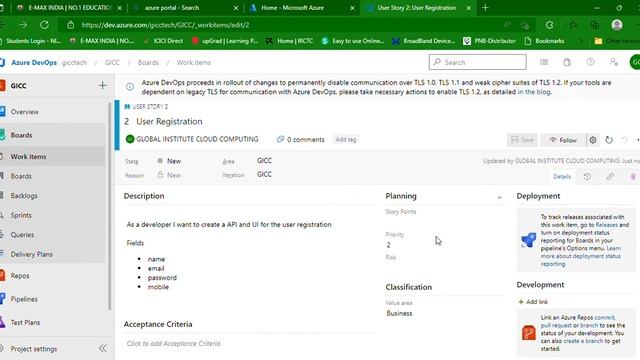Open the Iteration field GICC

tap(264, 174)
